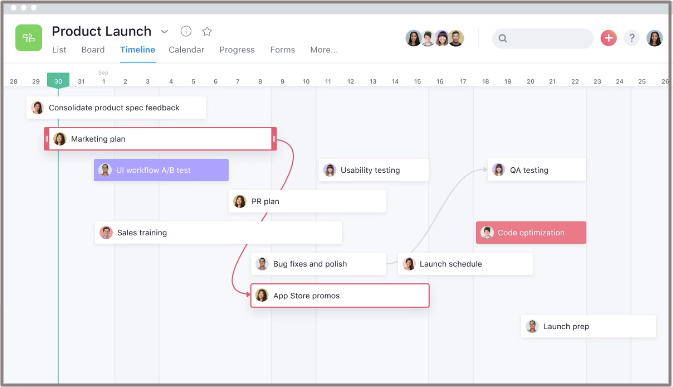Open the Launch prep task

(588, 327)
